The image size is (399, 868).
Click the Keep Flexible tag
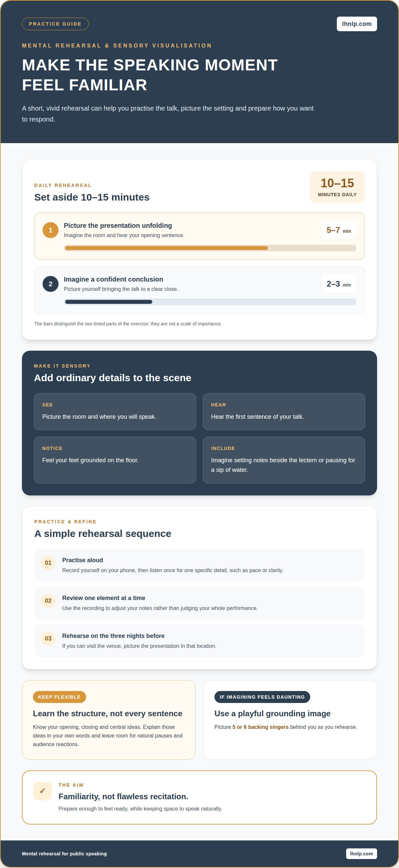(60, 697)
